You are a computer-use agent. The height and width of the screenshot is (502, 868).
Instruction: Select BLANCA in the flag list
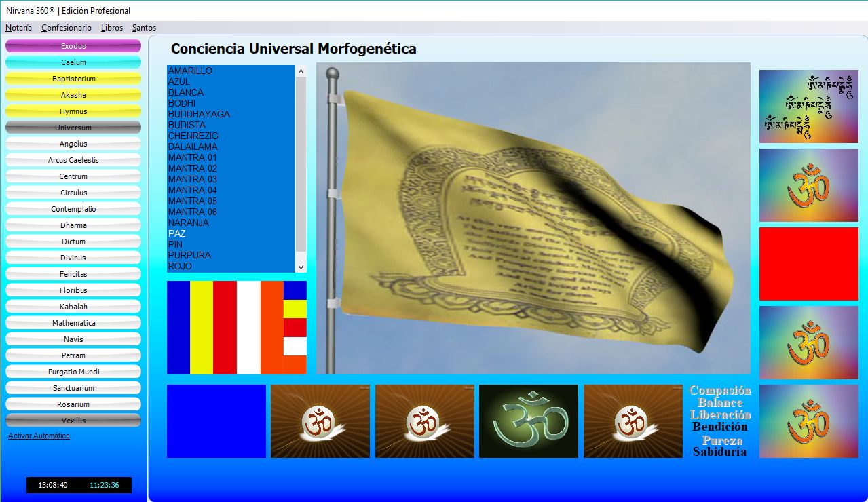pyautogui.click(x=231, y=92)
